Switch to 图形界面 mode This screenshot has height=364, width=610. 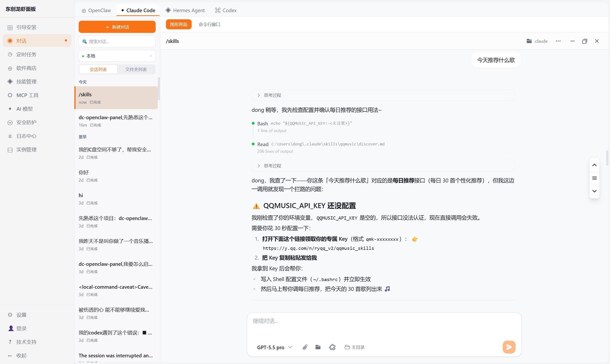[179, 25]
